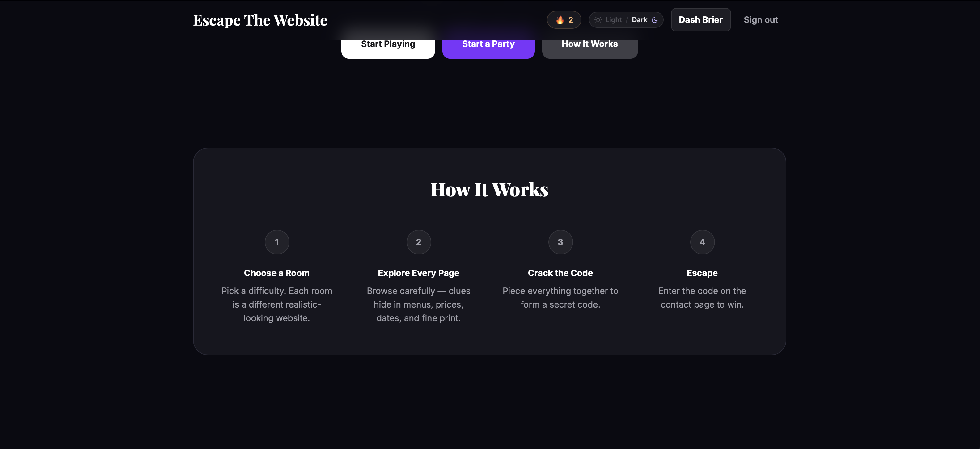Go home via Escape The Website logo

[x=260, y=20]
